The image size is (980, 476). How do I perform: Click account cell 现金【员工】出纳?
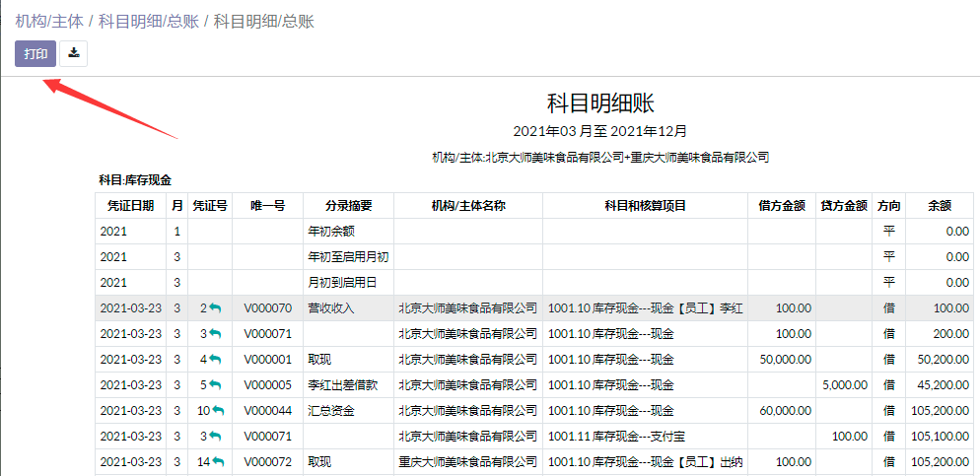(646, 461)
